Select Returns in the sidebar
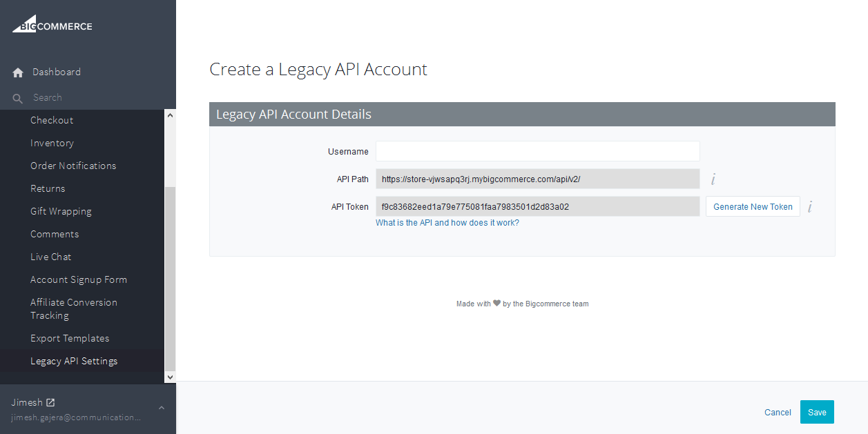The image size is (868, 434). click(x=48, y=188)
